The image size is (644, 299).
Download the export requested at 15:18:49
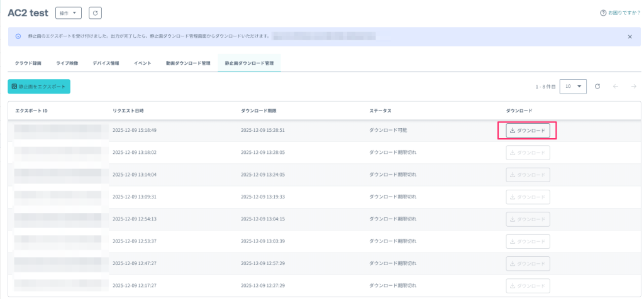tap(528, 131)
